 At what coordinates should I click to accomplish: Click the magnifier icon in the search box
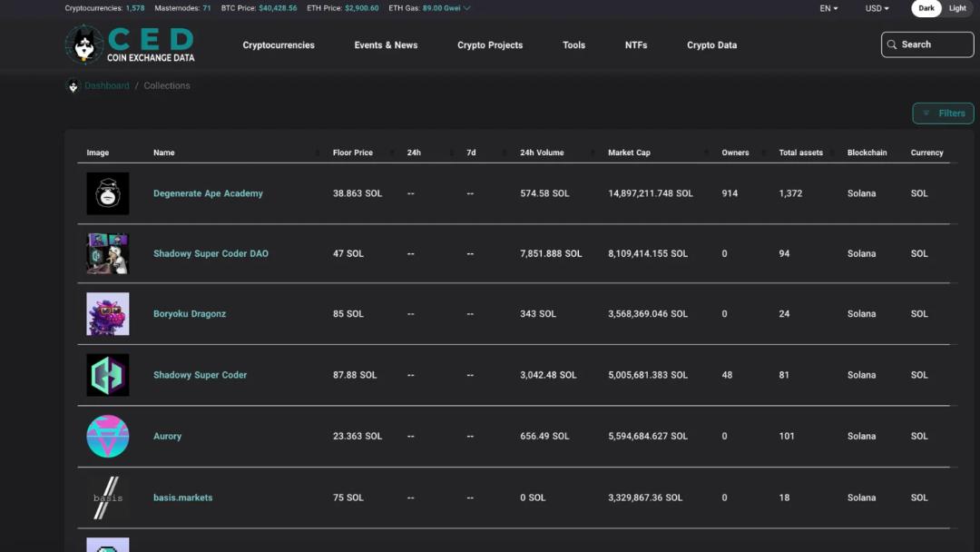(x=892, y=44)
